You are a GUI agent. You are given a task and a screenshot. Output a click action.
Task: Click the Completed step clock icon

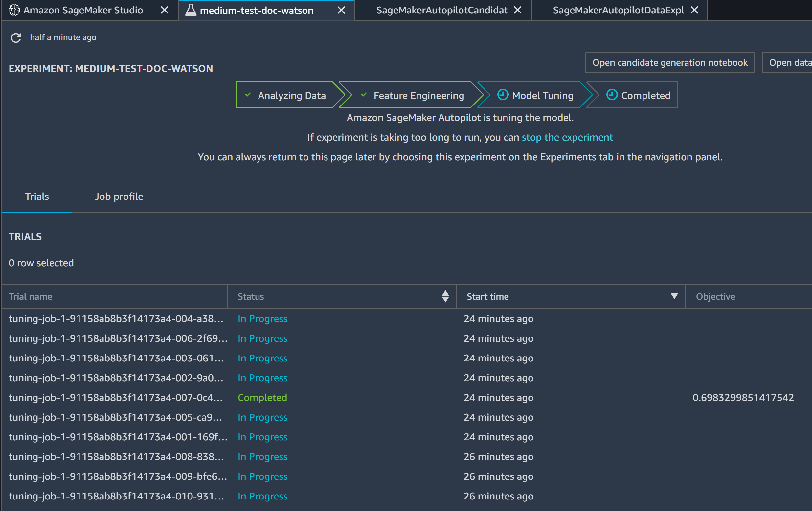click(612, 95)
